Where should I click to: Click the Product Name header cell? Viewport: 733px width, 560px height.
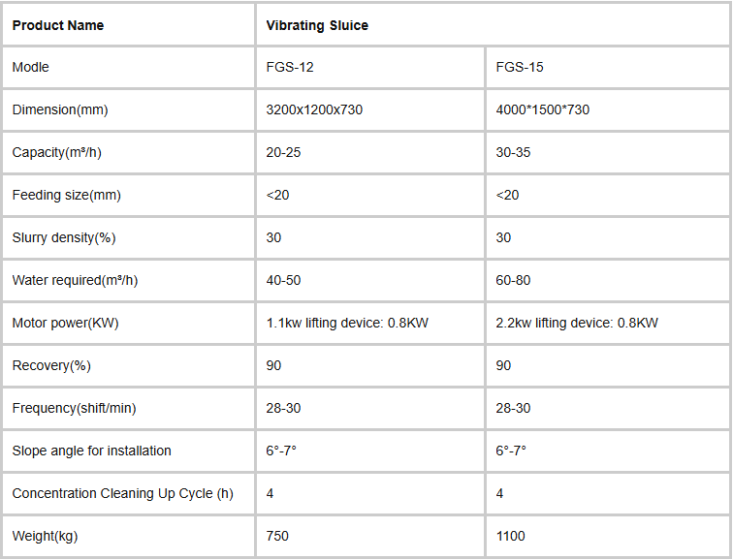point(58,25)
